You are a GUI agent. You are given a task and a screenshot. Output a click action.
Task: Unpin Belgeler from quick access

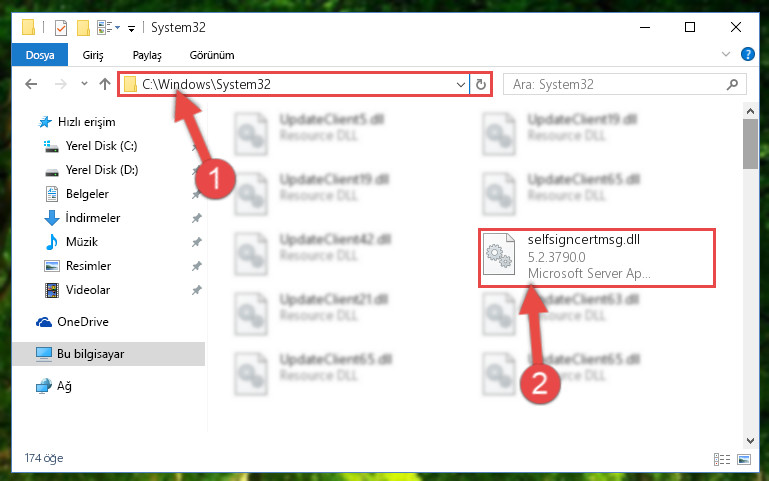pos(196,195)
